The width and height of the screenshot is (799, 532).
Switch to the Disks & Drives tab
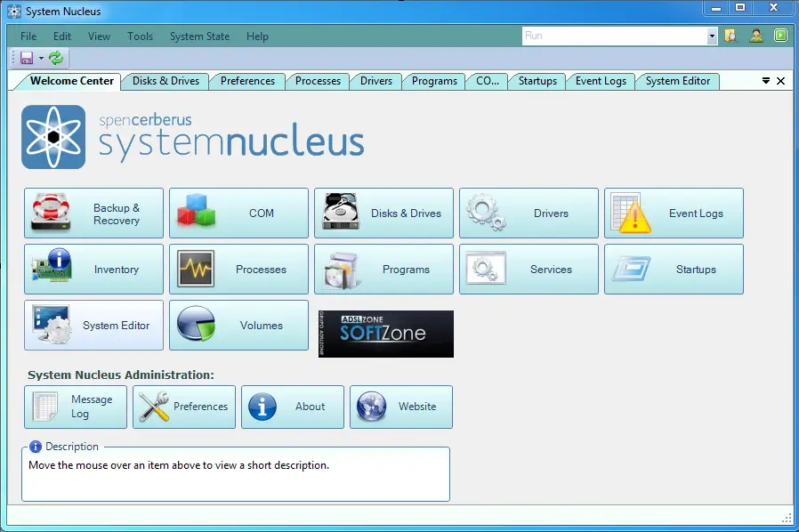click(165, 81)
